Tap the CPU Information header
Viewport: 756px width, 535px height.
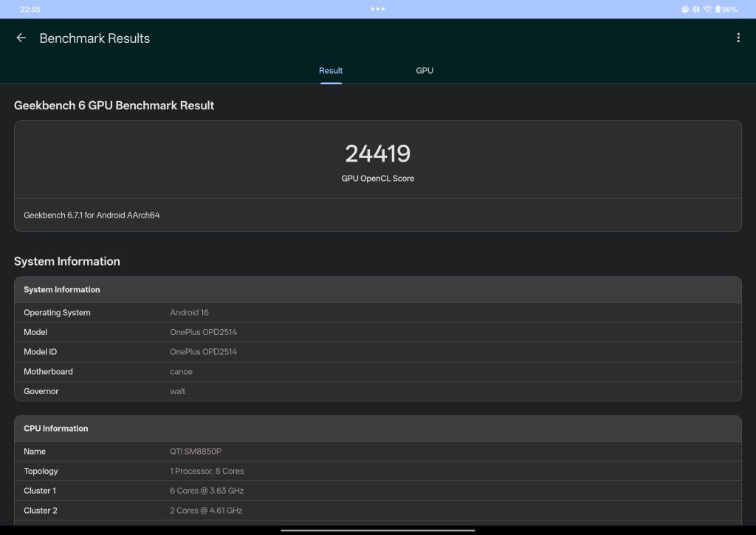click(x=56, y=429)
